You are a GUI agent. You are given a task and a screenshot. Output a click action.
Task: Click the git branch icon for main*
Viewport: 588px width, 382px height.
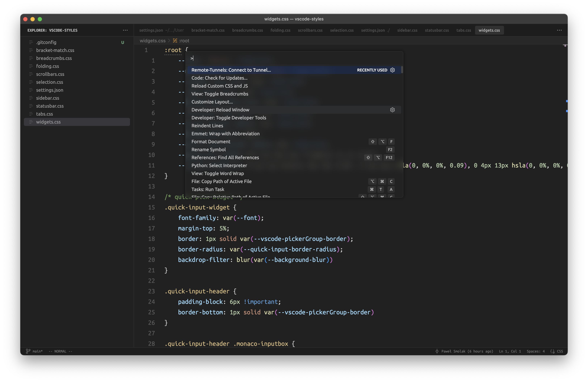pyautogui.click(x=28, y=351)
